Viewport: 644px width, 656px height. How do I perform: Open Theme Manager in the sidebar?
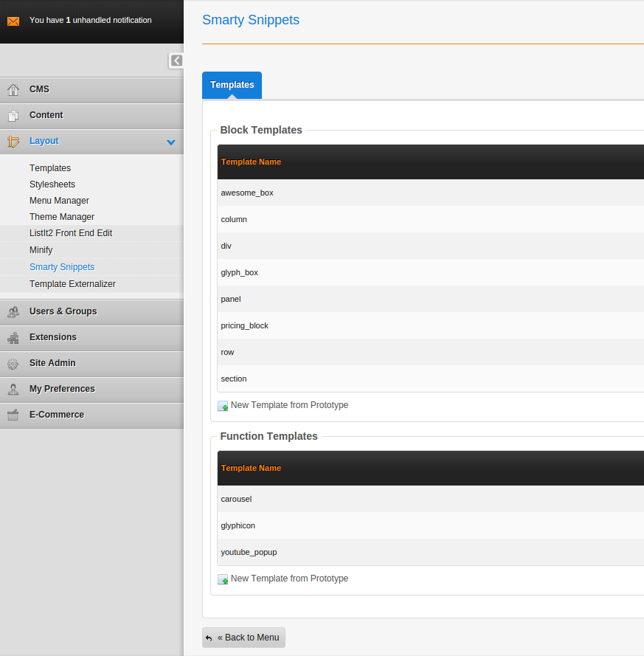pyautogui.click(x=62, y=217)
